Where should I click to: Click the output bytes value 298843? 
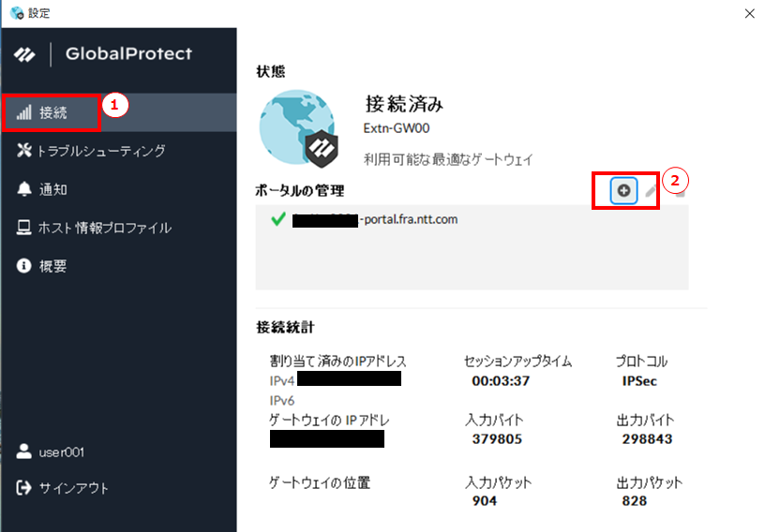(647, 439)
